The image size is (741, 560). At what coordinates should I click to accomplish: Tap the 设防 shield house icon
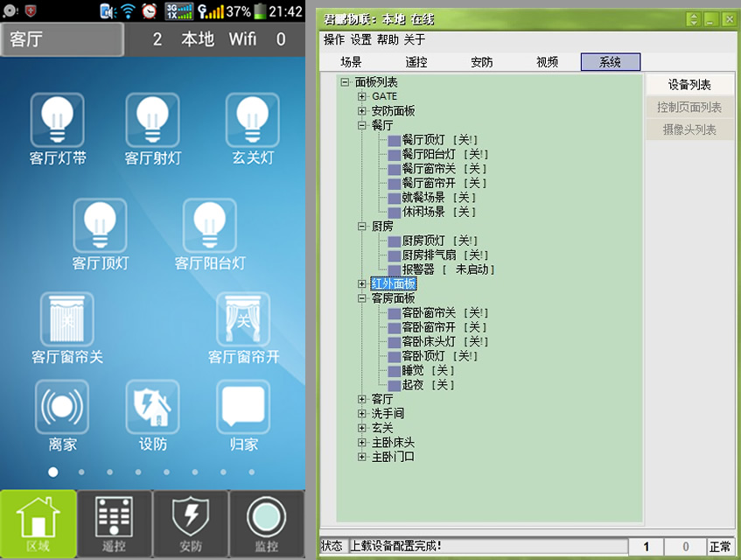pos(152,407)
